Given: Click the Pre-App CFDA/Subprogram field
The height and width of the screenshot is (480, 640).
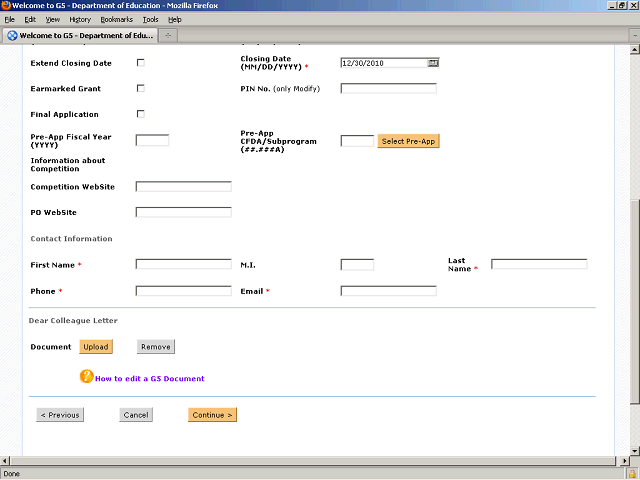Looking at the screenshot, I should (357, 141).
